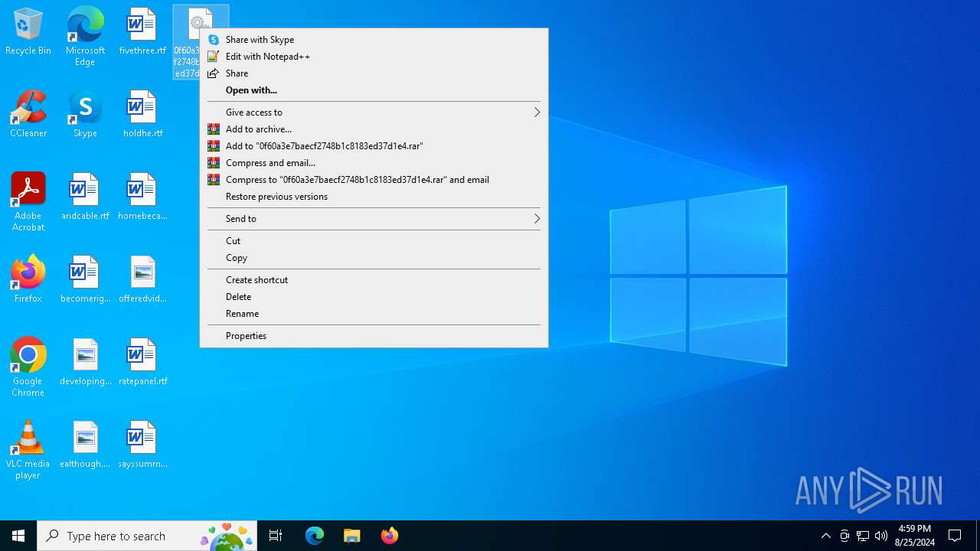Select the becomerig... desktop file
980x551 pixels.
pos(85,279)
